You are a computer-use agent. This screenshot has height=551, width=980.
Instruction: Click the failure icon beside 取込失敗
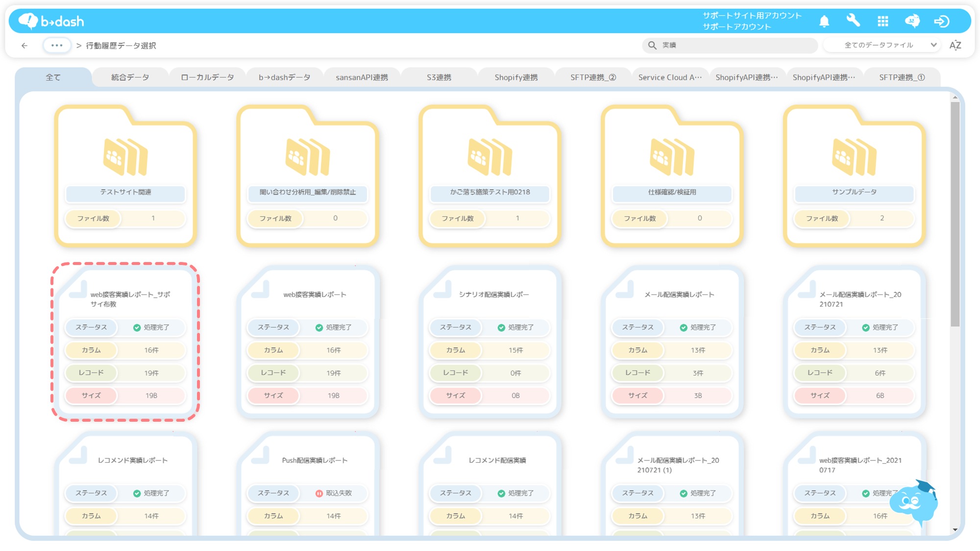click(319, 493)
